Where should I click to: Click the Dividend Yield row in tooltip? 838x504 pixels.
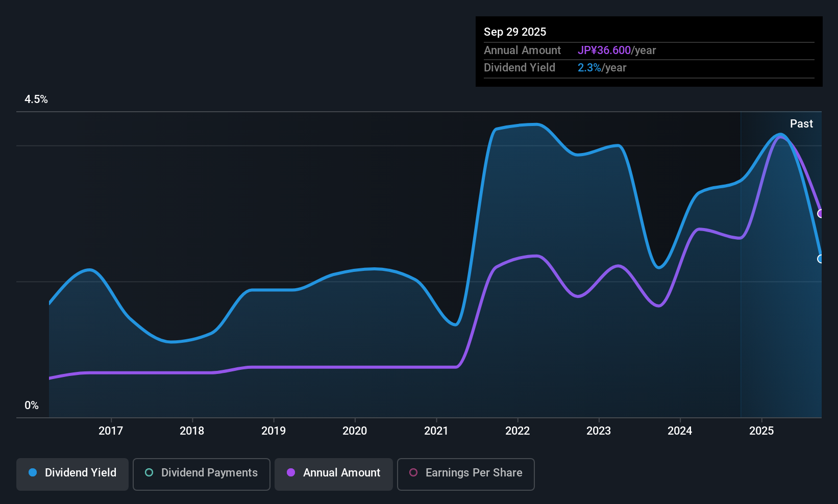520,67
